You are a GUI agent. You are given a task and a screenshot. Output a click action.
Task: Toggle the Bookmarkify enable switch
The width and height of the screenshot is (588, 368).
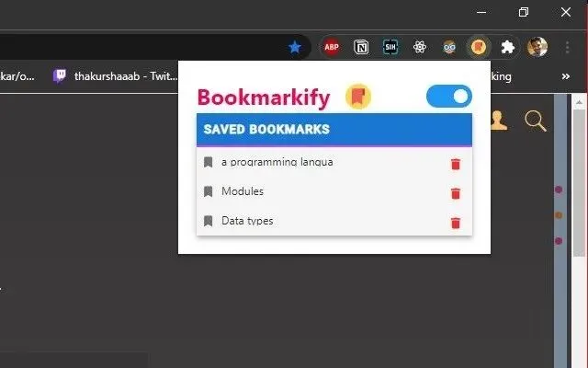[449, 96]
